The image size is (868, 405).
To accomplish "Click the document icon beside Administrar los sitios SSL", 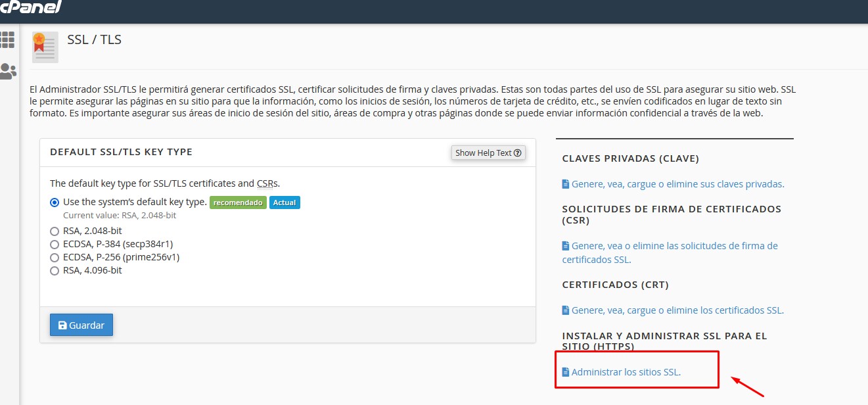I will [x=565, y=371].
